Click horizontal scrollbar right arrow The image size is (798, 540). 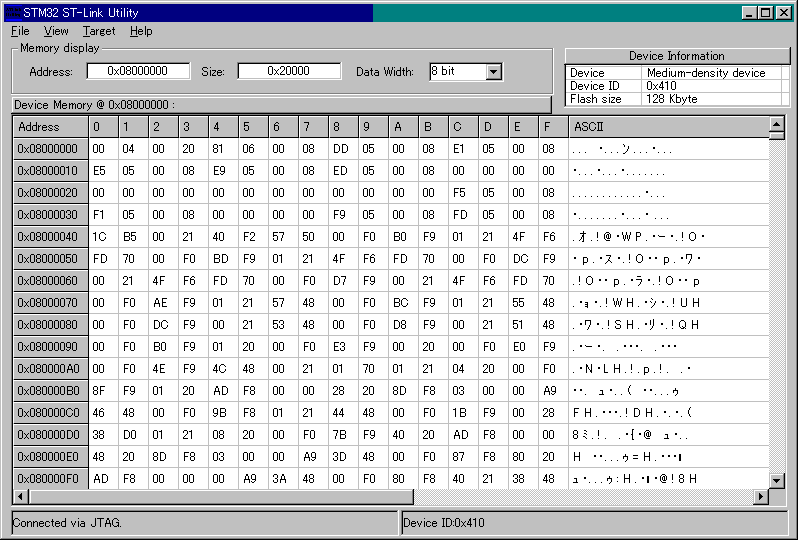click(761, 496)
